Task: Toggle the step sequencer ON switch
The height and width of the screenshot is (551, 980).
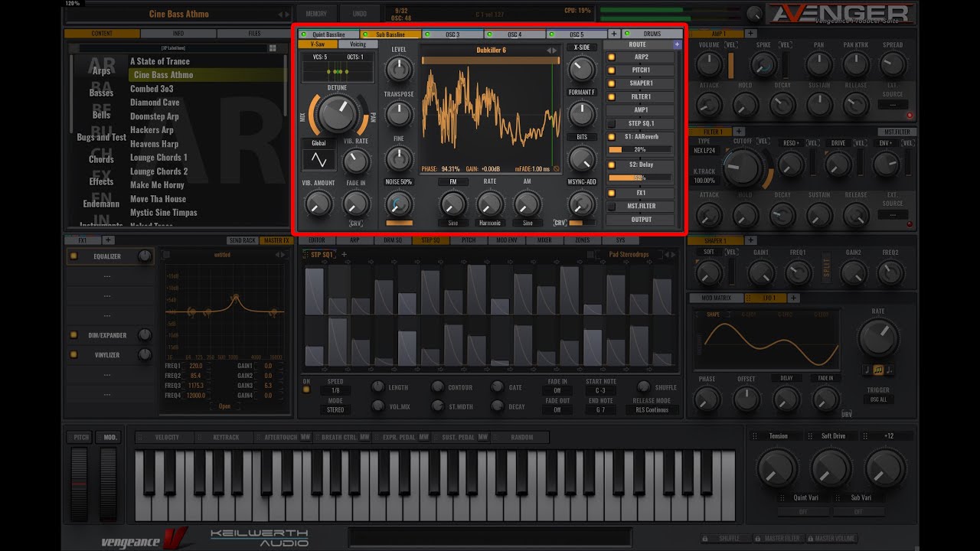Action: (306, 390)
